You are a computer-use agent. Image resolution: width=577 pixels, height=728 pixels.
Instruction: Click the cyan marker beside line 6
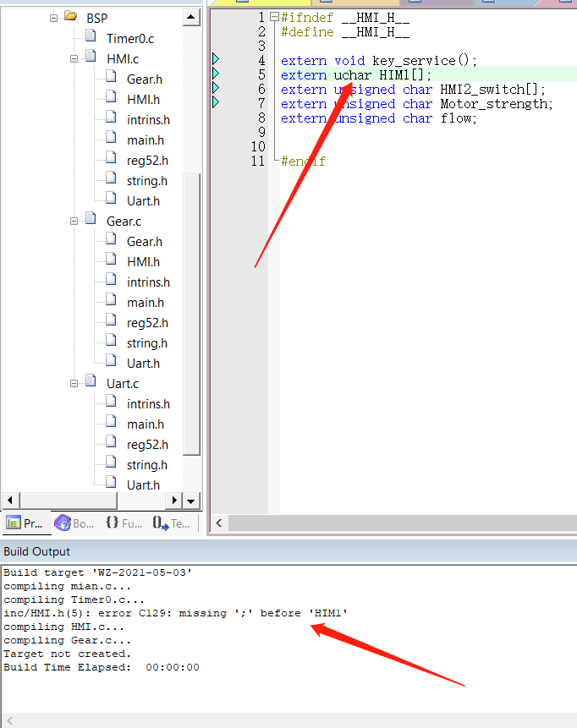[x=216, y=88]
